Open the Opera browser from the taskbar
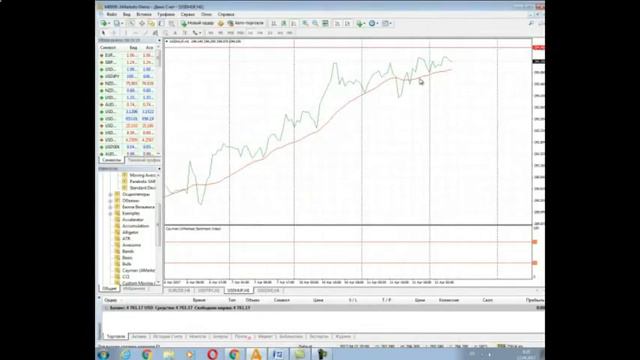 coord(212,354)
